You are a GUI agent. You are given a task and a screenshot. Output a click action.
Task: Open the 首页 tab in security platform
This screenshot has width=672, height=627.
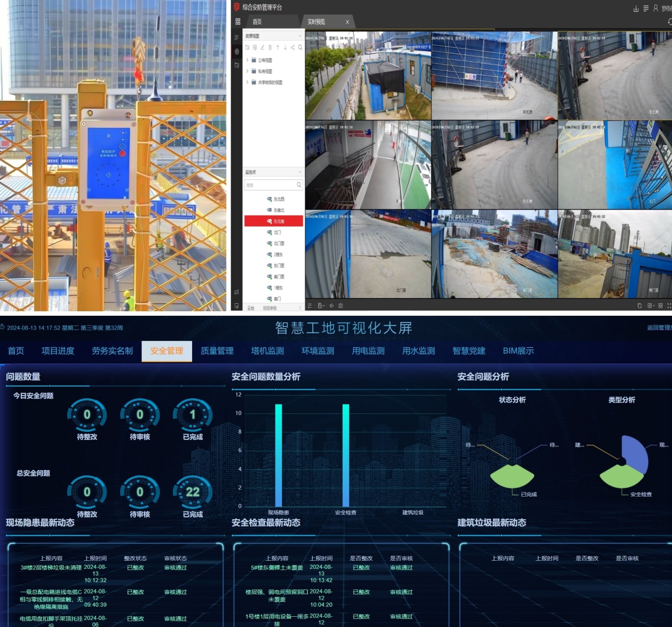pos(257,21)
